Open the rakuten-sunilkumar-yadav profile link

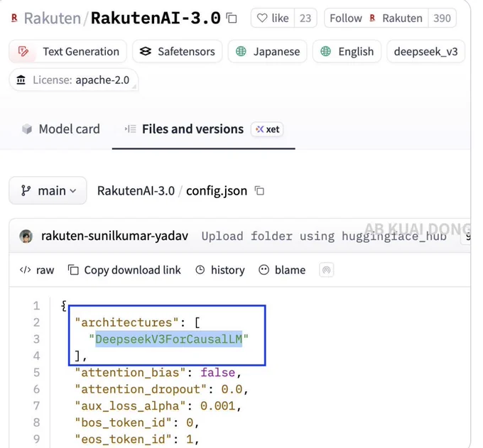tap(114, 236)
